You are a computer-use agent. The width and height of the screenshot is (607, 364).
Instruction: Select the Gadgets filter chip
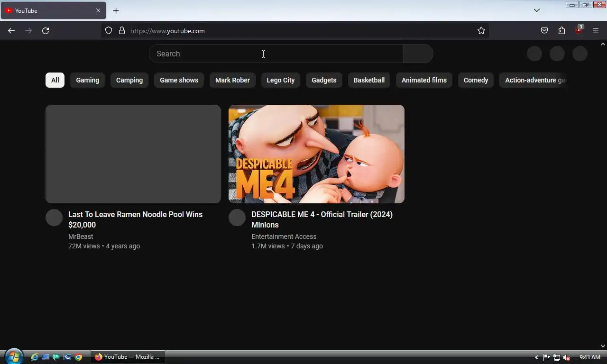(x=324, y=80)
